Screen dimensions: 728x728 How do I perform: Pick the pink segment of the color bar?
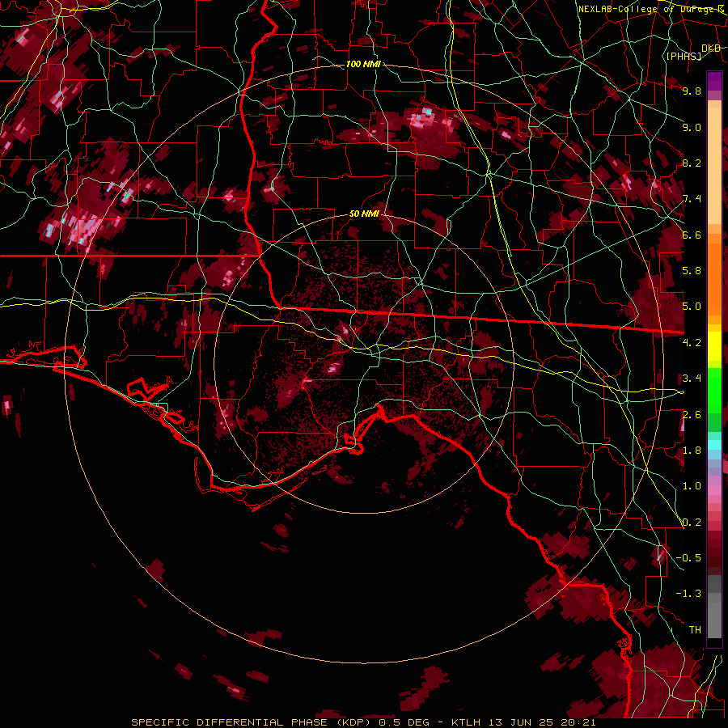point(714,490)
